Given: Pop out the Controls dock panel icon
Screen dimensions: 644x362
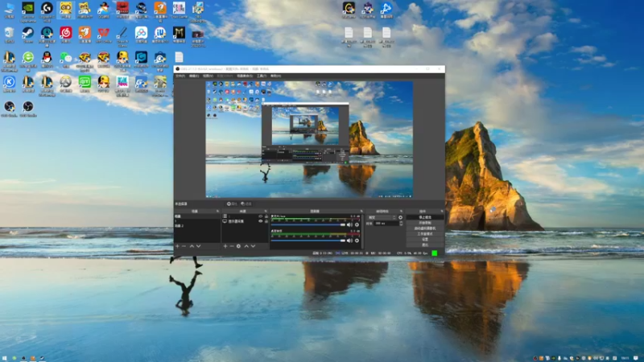Looking at the screenshot, I should 442,211.
